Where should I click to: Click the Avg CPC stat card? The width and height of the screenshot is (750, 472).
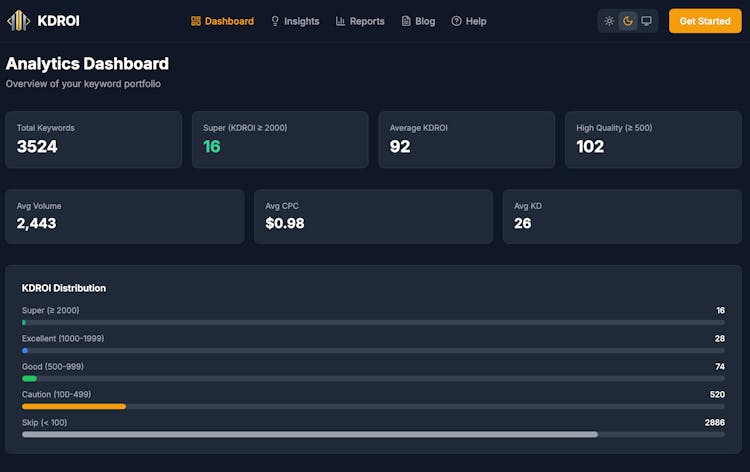point(372,216)
